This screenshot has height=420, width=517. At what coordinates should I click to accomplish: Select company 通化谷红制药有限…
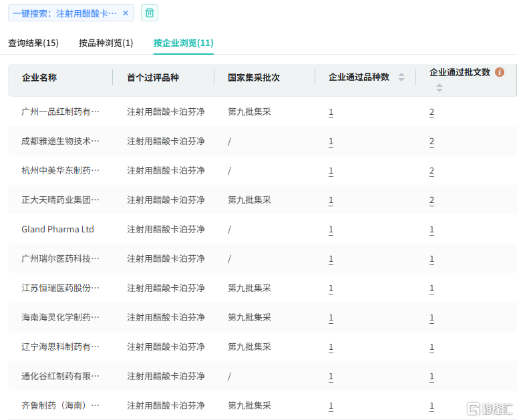(60, 376)
